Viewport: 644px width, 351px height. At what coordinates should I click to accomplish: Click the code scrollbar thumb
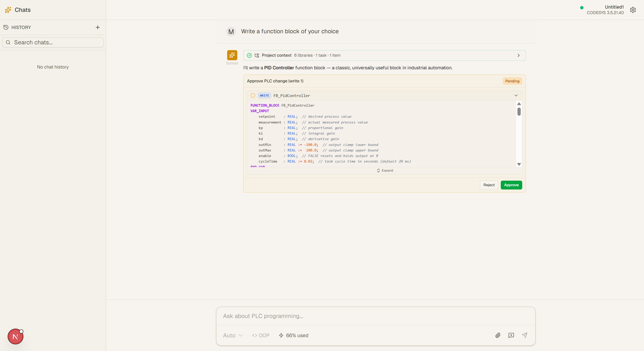(519, 112)
